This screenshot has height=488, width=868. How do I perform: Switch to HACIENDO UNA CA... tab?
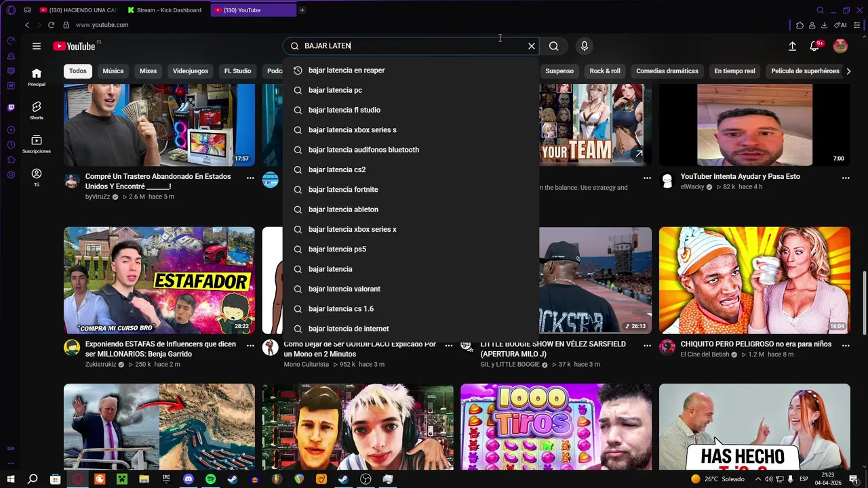click(x=79, y=10)
